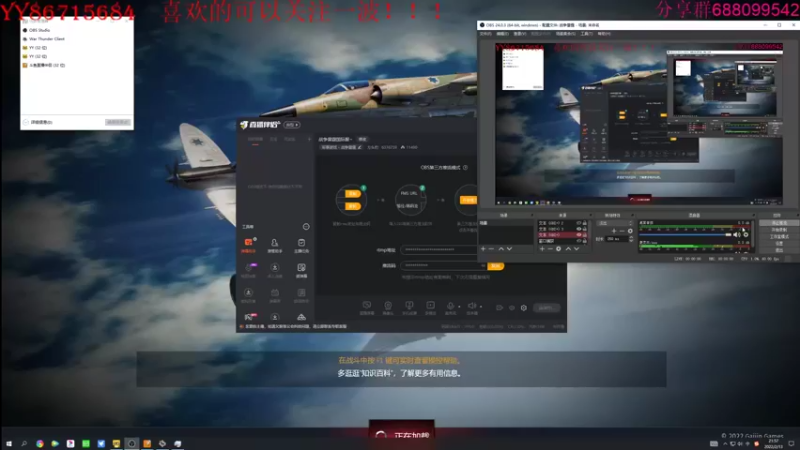800x450 pixels.
Task: Toggle visibility of the fourth source row
Action: 579,241
